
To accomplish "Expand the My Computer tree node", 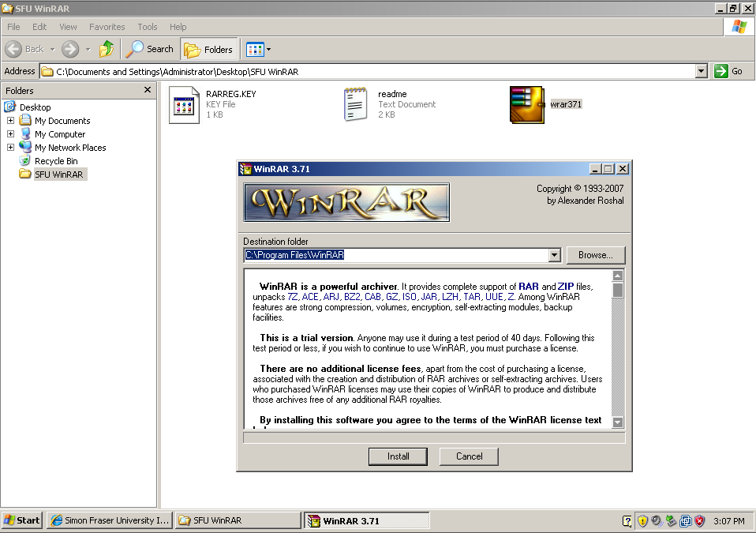I will tap(10, 134).
